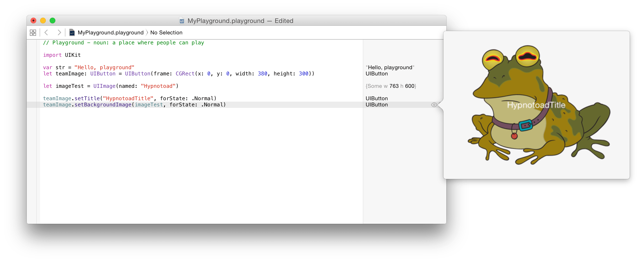Click the {Some w 763 h 600} result

(391, 86)
